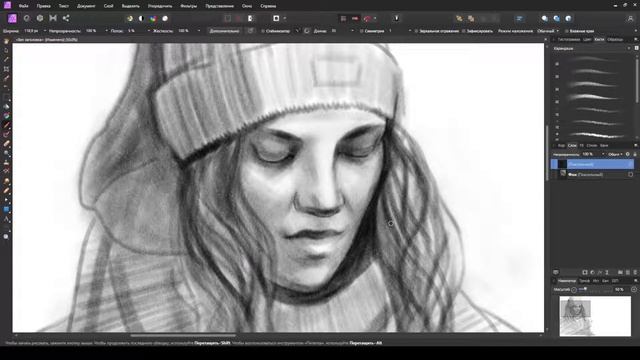Switch to the Цвет tab
This screenshot has width=640, height=360.
(x=587, y=40)
